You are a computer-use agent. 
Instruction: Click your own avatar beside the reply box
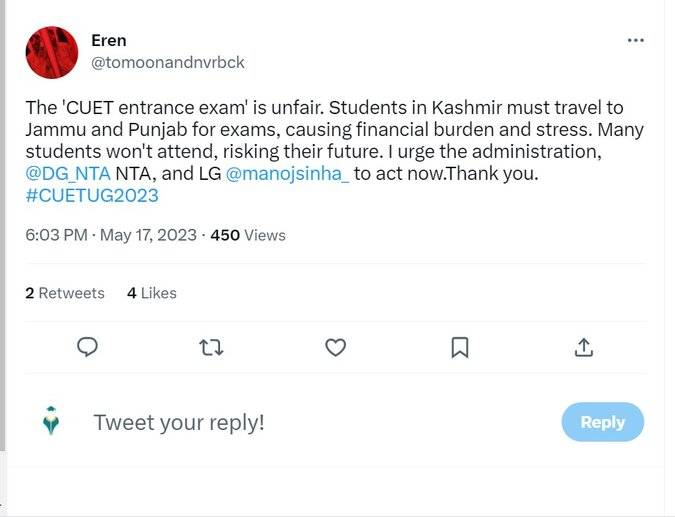pyautogui.click(x=51, y=422)
